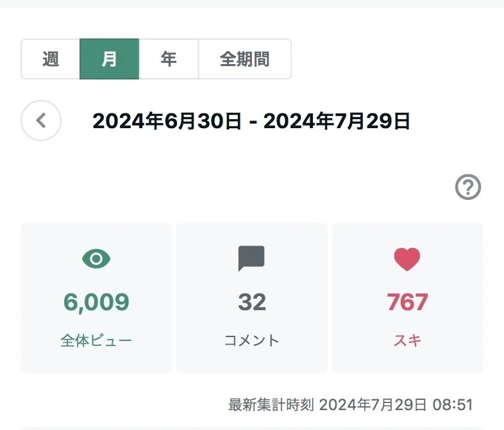Select the 全期間 (all time) tab
The image size is (504, 430).
[x=245, y=59]
